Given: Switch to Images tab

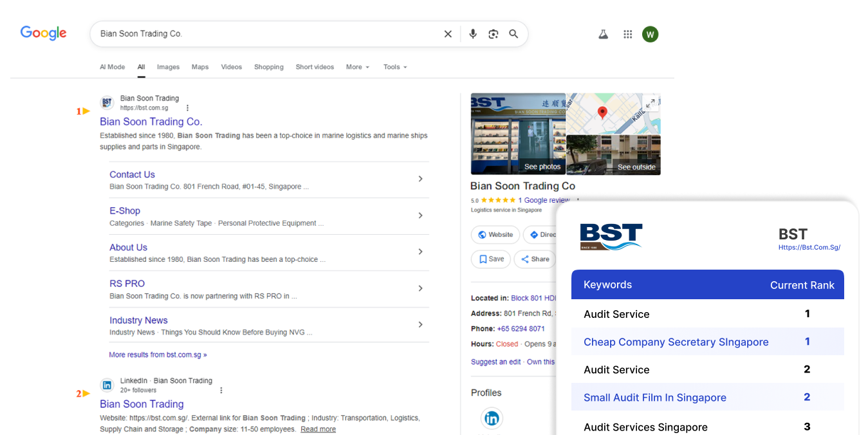Looking at the screenshot, I should click(168, 67).
